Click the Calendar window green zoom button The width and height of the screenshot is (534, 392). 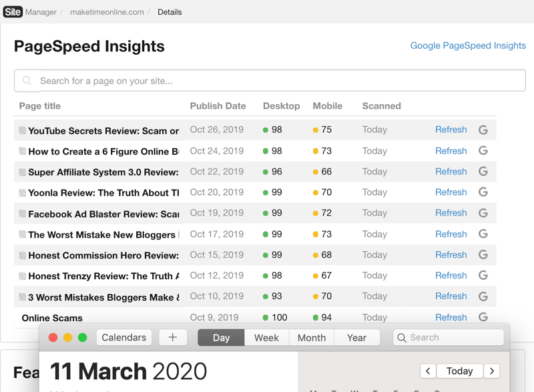pos(82,337)
